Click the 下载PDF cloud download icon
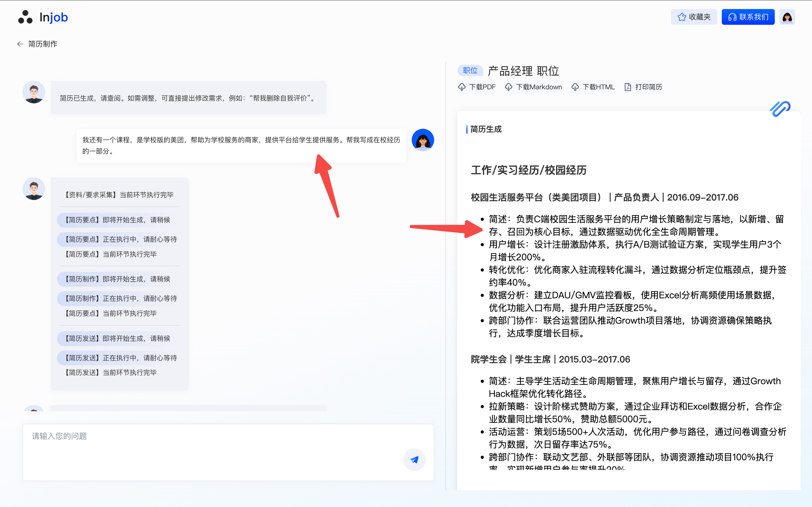This screenshot has height=507, width=812. click(462, 87)
